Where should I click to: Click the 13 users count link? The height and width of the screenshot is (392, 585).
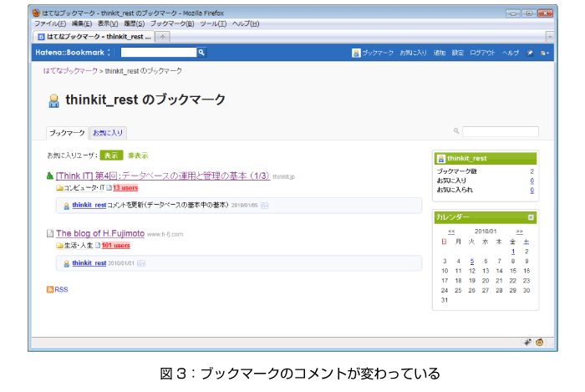click(125, 187)
